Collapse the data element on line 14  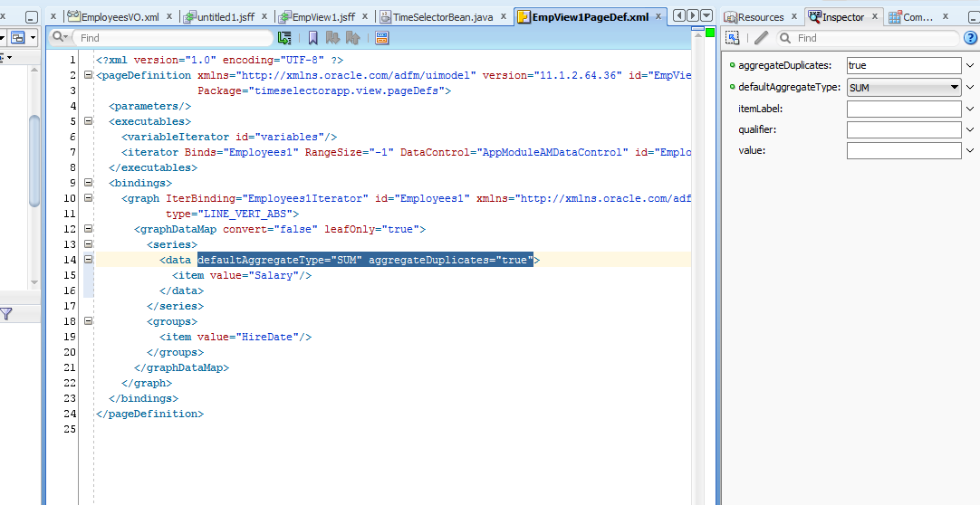[x=88, y=259]
